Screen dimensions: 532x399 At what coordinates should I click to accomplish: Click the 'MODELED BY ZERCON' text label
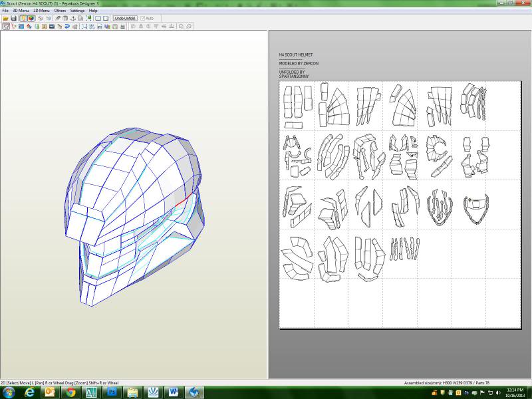299,63
